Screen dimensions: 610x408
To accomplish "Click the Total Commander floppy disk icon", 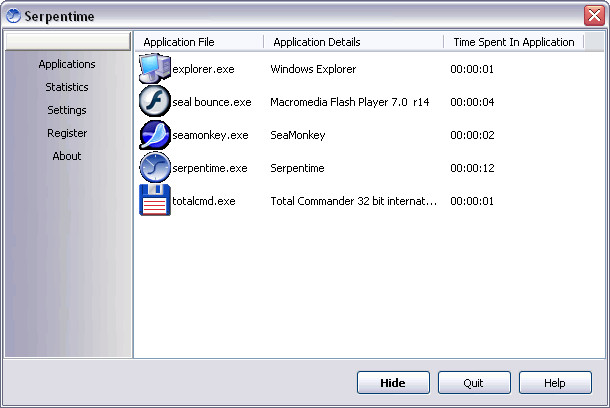I will pos(155,200).
